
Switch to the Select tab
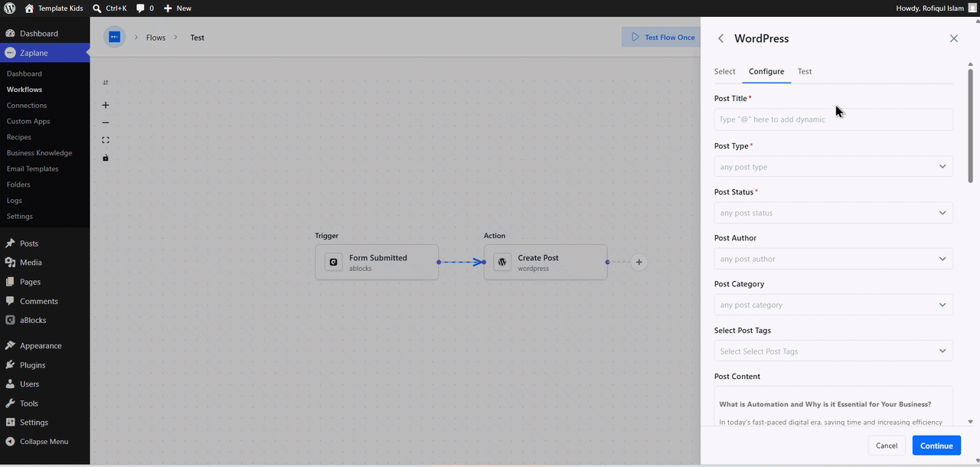tap(724, 71)
